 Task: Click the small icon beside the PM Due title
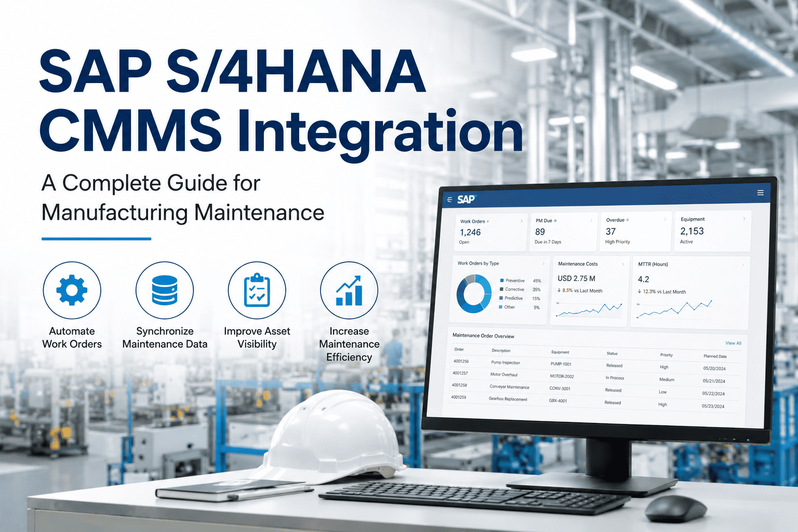pyautogui.click(x=555, y=221)
